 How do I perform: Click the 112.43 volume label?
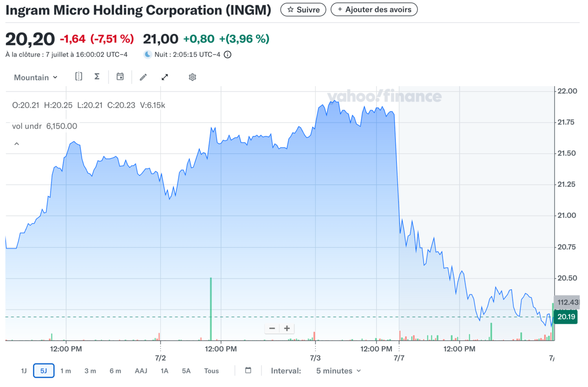point(567,302)
